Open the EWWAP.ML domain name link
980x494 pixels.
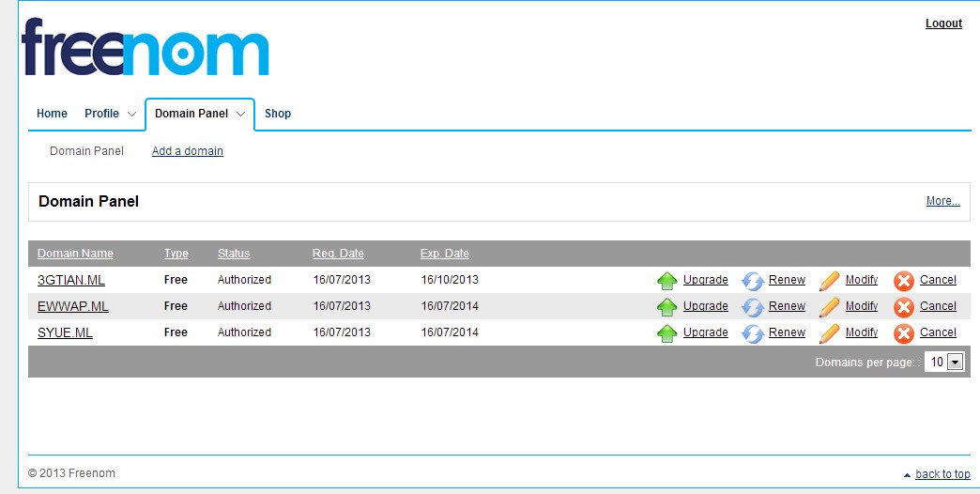click(73, 306)
